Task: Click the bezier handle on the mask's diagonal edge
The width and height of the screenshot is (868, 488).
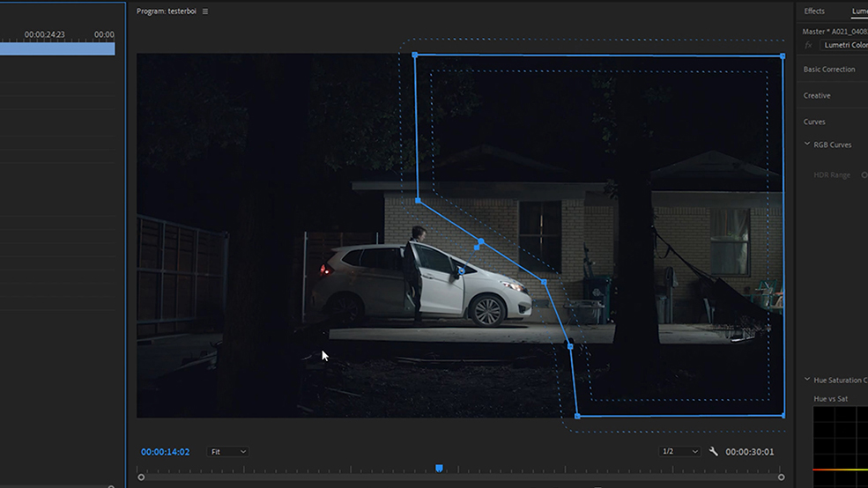Action: (477, 248)
